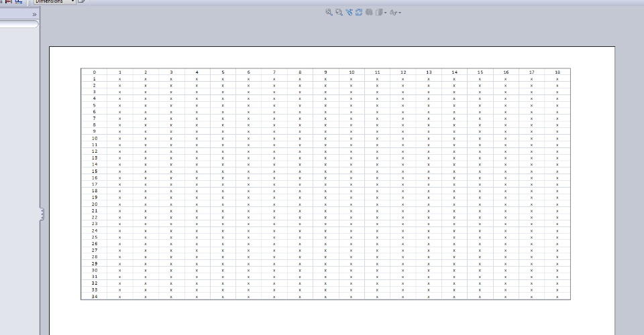This screenshot has height=335, width=644.
Task: Select row label "9" in first column
Action: (x=94, y=131)
